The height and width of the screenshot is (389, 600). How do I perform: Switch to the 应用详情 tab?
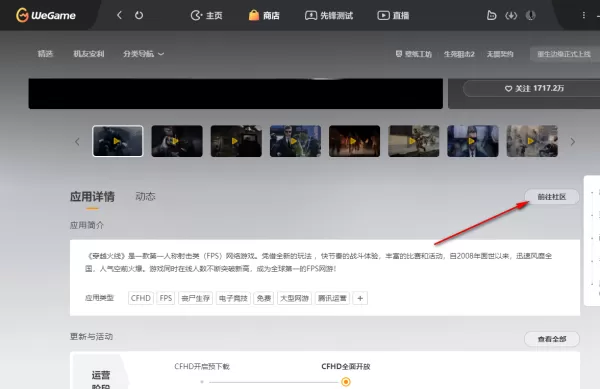[x=92, y=197]
